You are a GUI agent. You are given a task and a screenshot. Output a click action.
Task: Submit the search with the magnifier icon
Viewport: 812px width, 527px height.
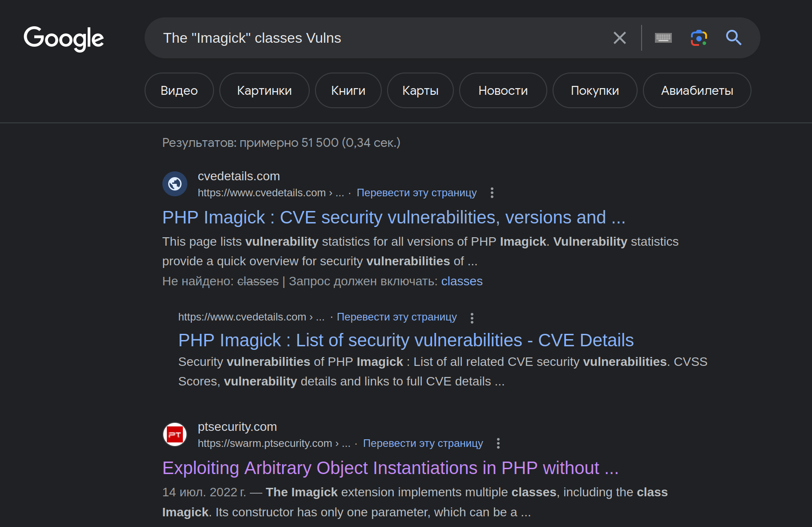click(733, 38)
